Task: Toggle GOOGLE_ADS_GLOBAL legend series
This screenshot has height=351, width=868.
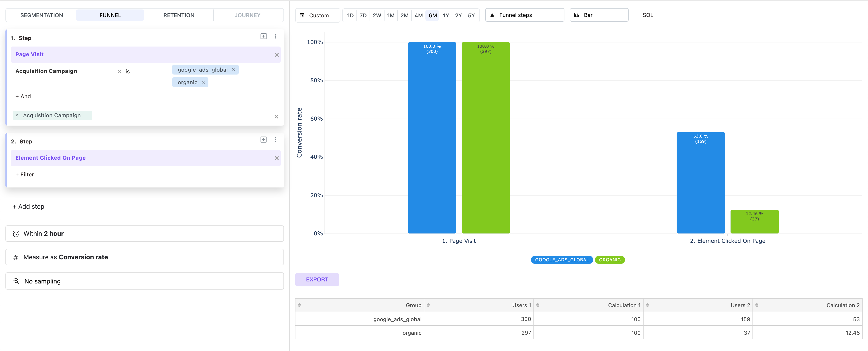Action: point(561,260)
